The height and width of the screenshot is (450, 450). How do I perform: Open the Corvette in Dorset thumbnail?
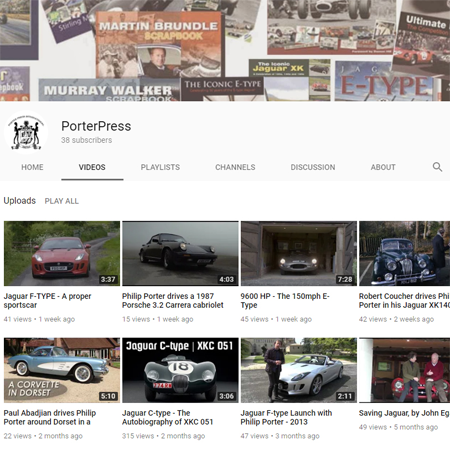pos(62,370)
